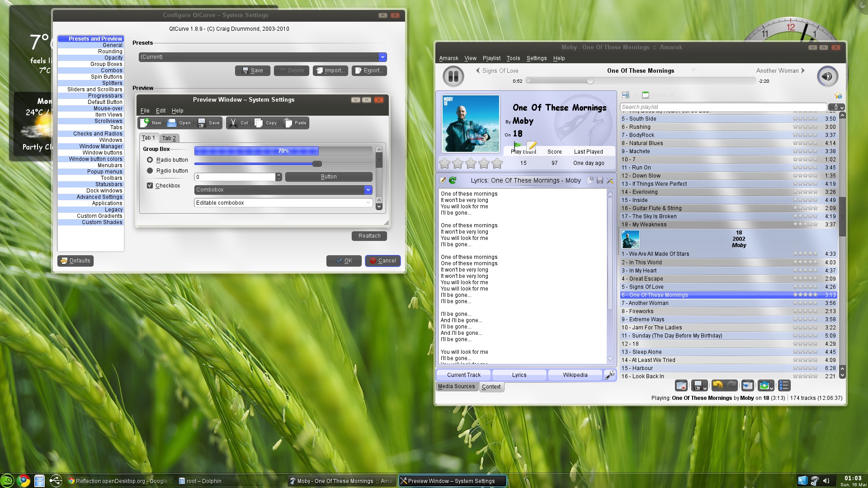Click the playlist bookmark star icon

(x=838, y=95)
